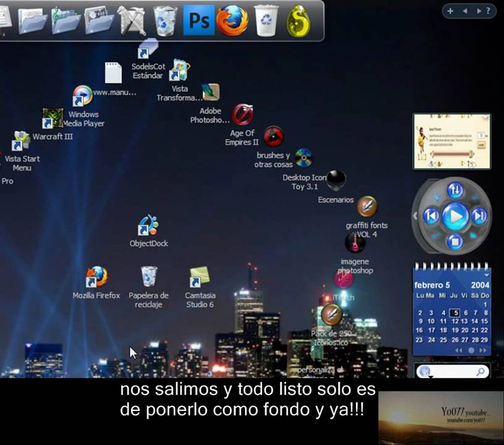Open Photoshop from the dock

(199, 20)
